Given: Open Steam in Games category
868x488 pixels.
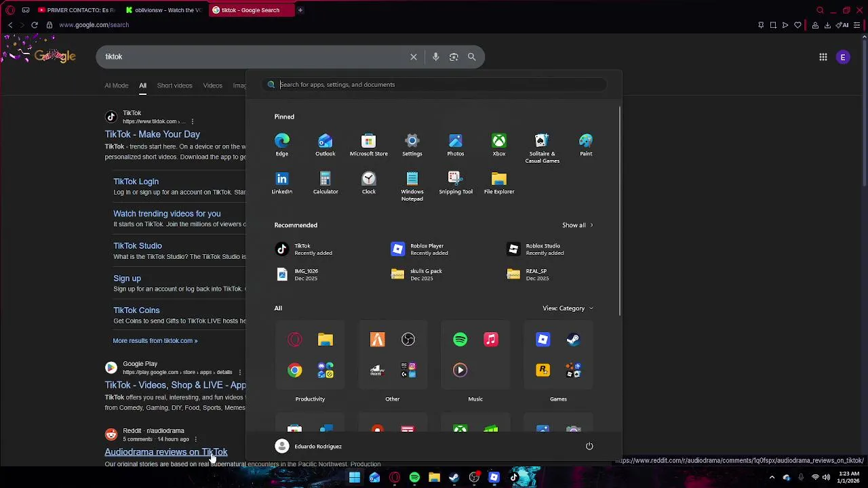Looking at the screenshot, I should [574, 340].
